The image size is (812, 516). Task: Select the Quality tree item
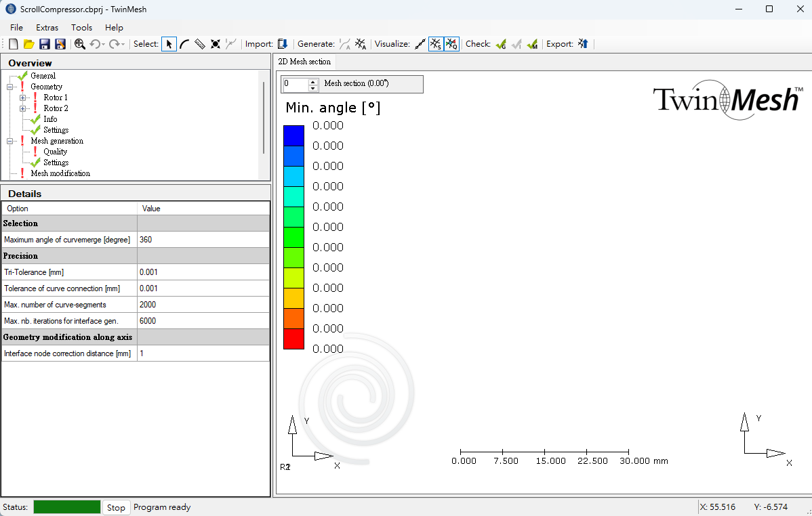(x=56, y=152)
